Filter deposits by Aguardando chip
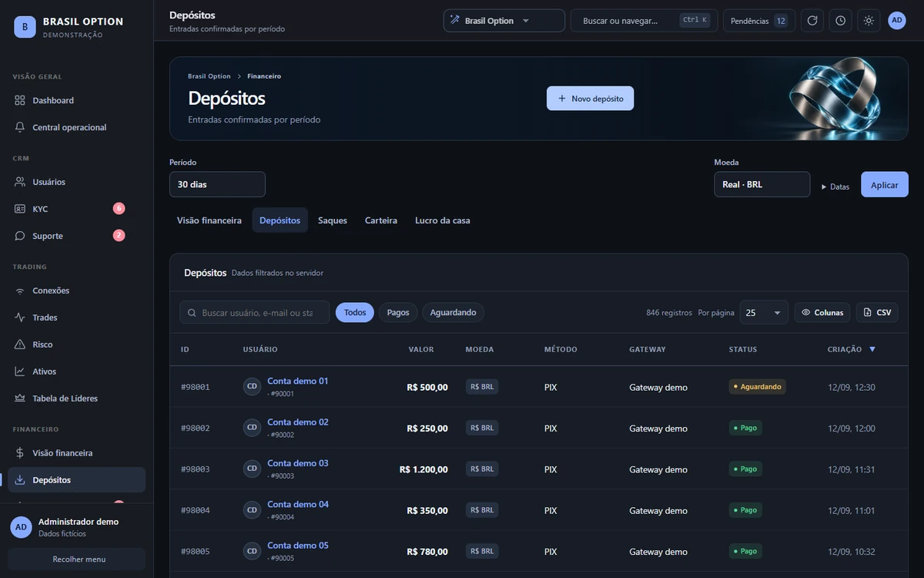The height and width of the screenshot is (578, 924). (453, 312)
